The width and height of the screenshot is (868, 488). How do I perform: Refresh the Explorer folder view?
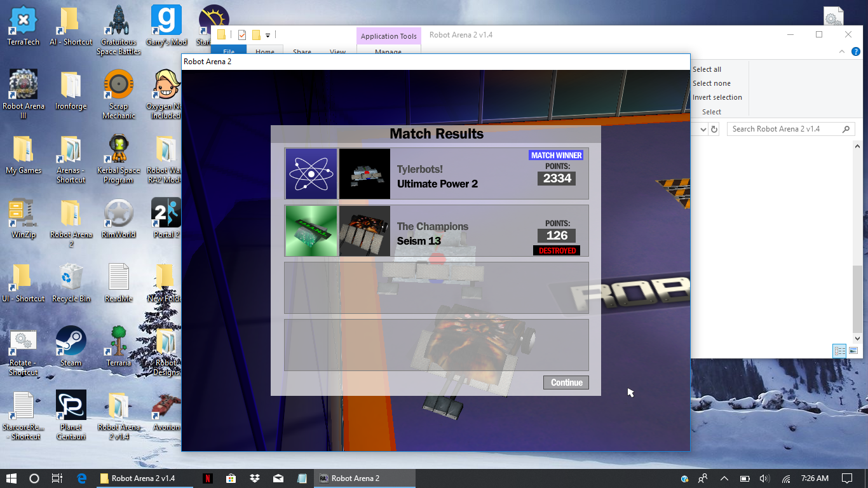point(714,129)
